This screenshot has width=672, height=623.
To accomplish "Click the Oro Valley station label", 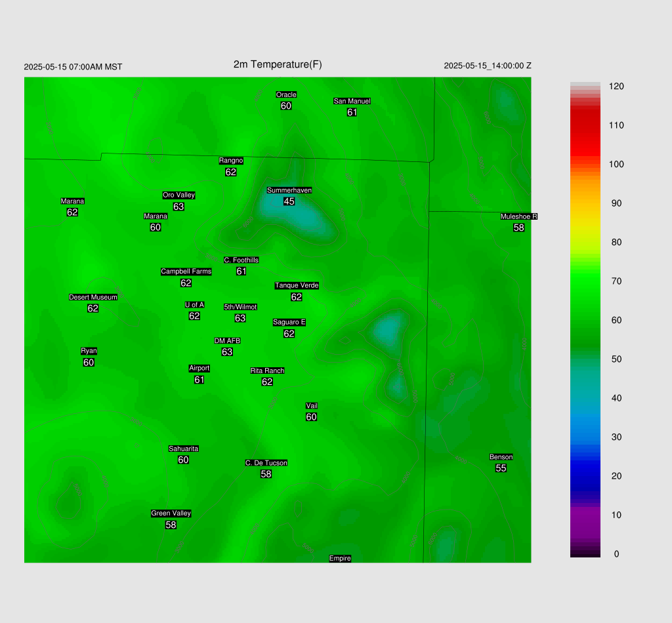I will 178,195.
